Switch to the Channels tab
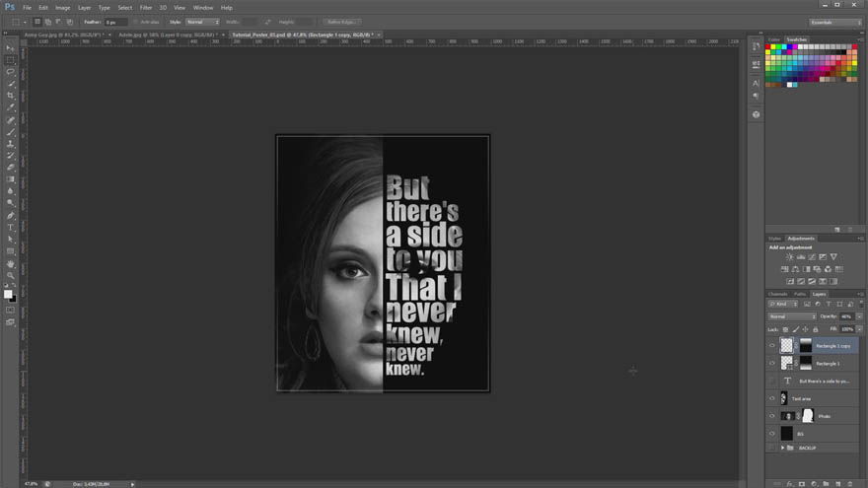The width and height of the screenshot is (868, 488). pyautogui.click(x=778, y=294)
